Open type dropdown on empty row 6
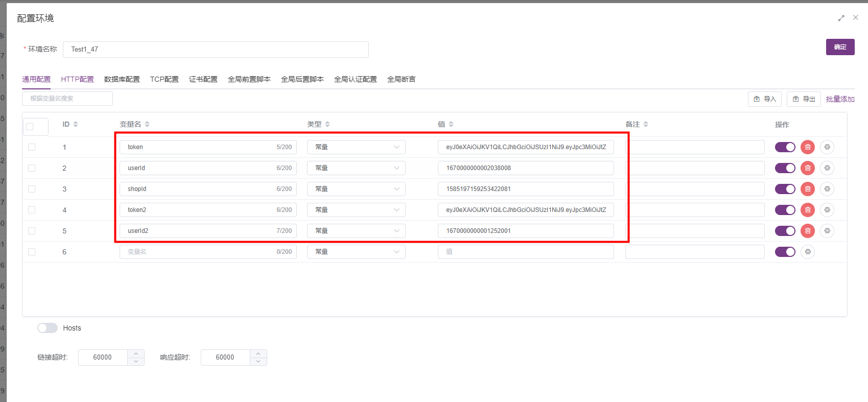 356,252
